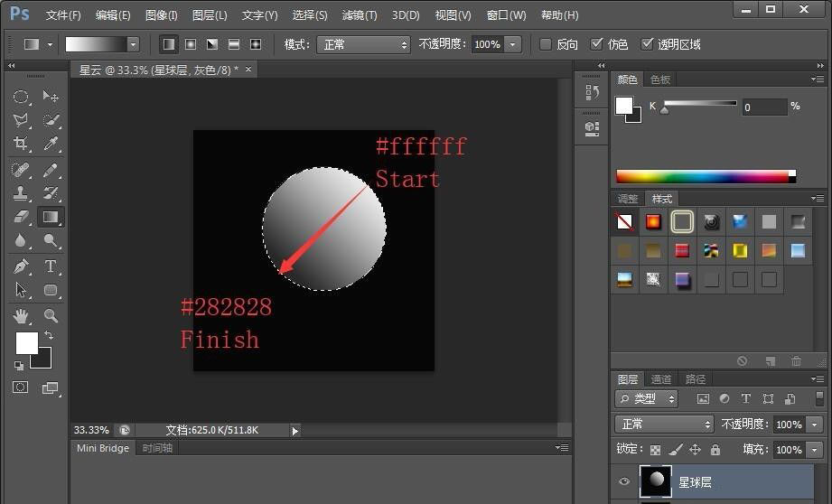Screen dimensions: 832x504
Task: Choose diamond gradient type
Action: click(256, 44)
